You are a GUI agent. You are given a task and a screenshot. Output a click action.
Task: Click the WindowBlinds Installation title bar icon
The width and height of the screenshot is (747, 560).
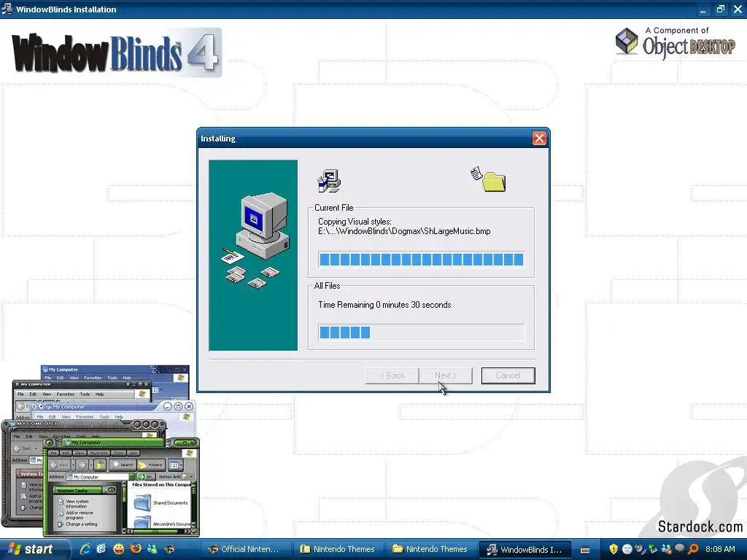tap(7, 9)
